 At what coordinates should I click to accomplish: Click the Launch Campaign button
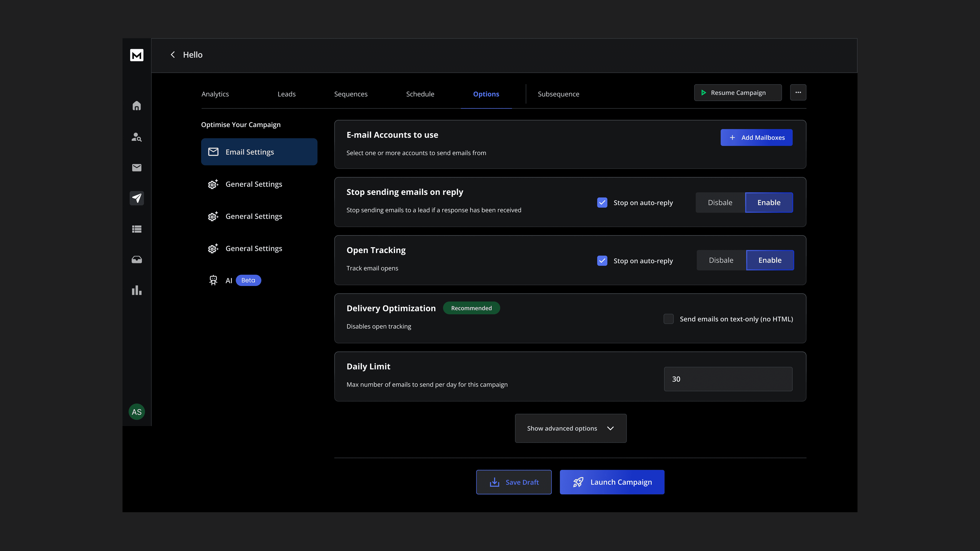click(x=612, y=482)
